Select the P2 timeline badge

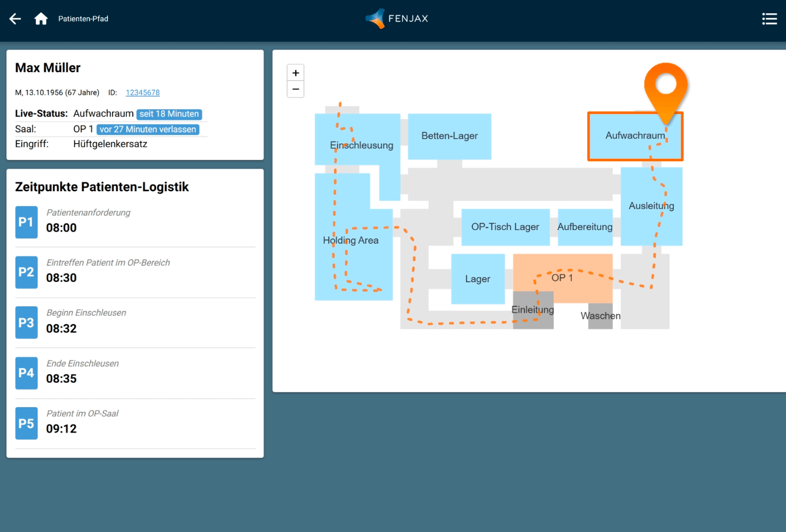coord(27,272)
